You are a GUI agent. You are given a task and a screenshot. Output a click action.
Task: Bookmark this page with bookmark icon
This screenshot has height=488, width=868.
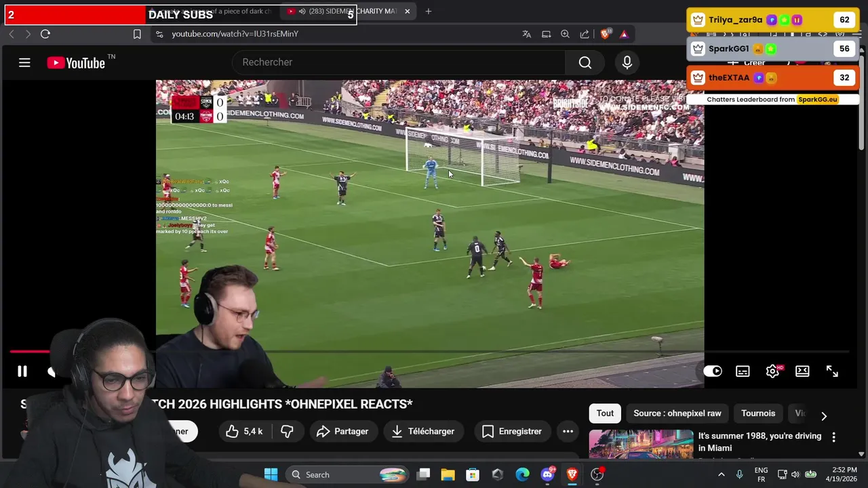coord(137,34)
